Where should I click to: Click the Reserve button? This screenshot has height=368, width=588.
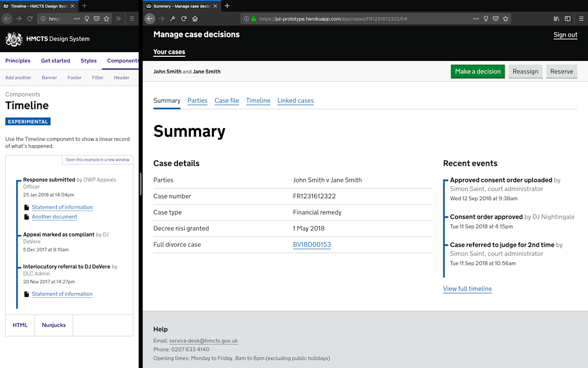[562, 72]
